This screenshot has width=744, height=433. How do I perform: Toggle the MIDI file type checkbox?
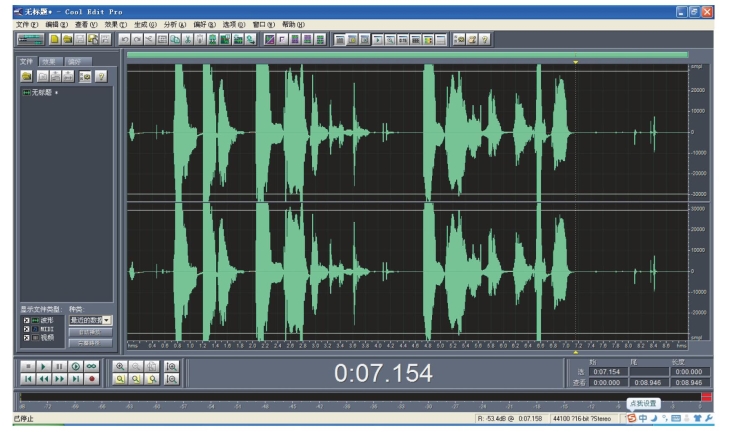pyautogui.click(x=26, y=328)
